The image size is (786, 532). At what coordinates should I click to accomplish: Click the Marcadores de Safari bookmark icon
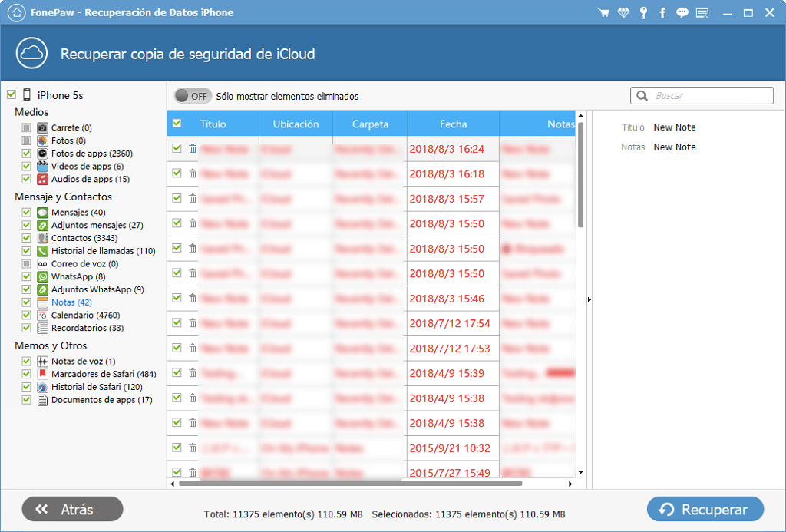coord(43,374)
